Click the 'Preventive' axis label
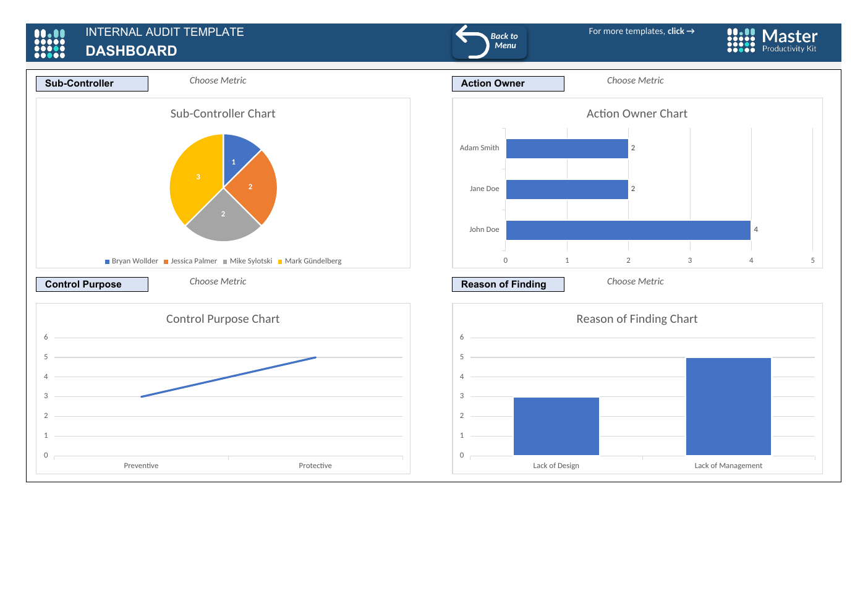868x614 pixels. (141, 466)
